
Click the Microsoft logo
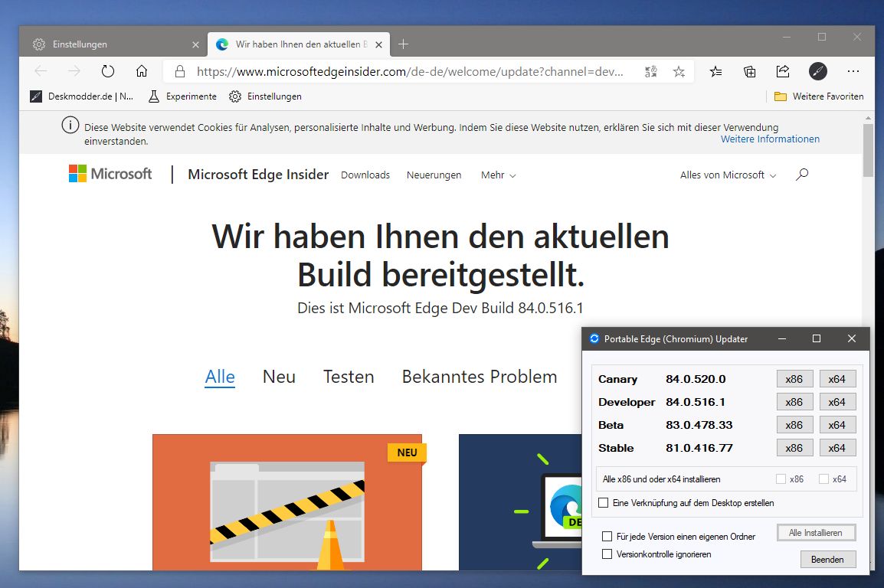click(x=110, y=174)
